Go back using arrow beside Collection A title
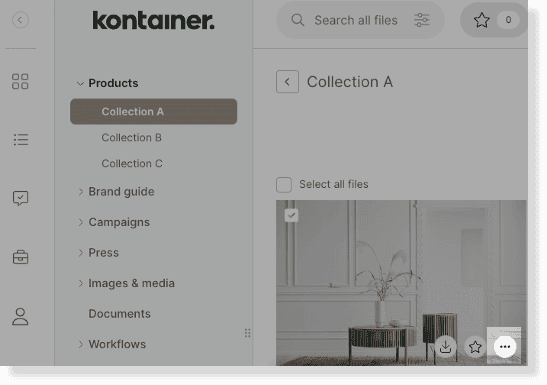This screenshot has width=547, height=385. point(287,82)
